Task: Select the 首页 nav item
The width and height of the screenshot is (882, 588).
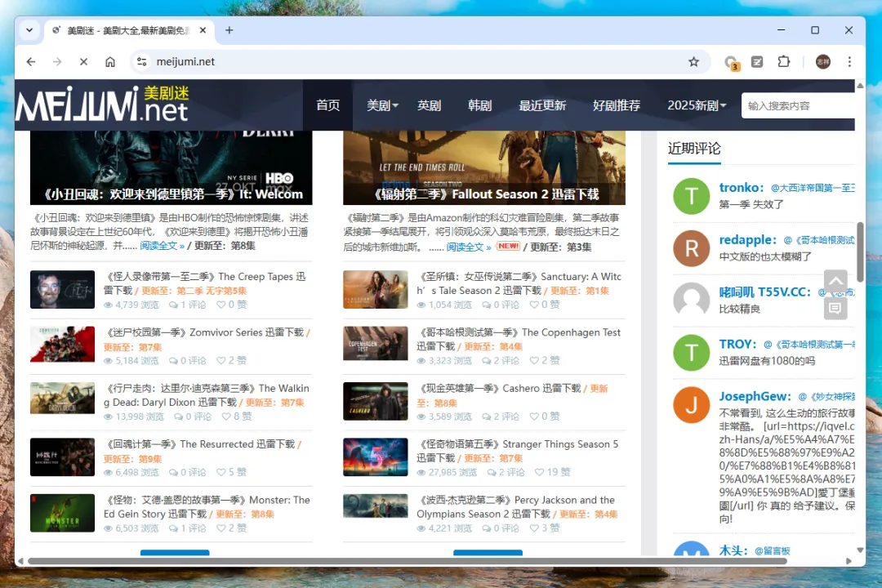Action: [328, 105]
